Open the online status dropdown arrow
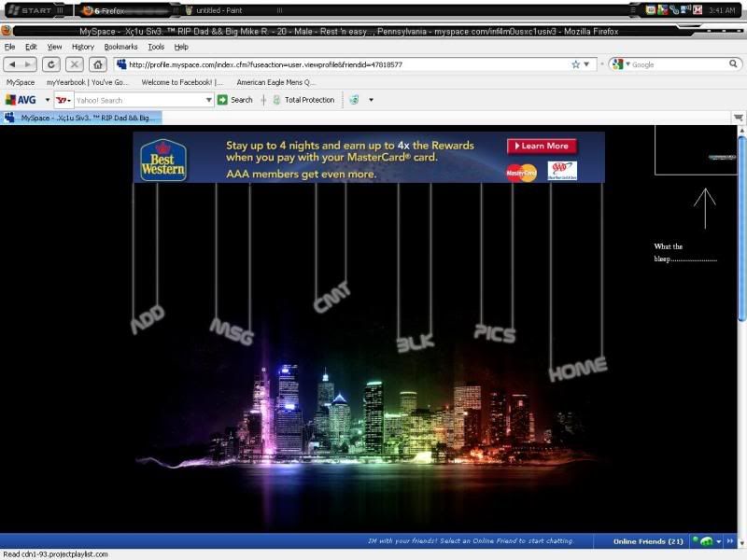Image resolution: width=747 pixels, height=560 pixels. 718,541
